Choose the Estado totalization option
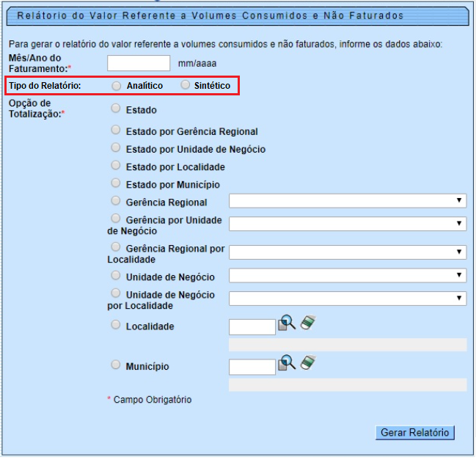The width and height of the screenshot is (476, 460). pyautogui.click(x=115, y=109)
